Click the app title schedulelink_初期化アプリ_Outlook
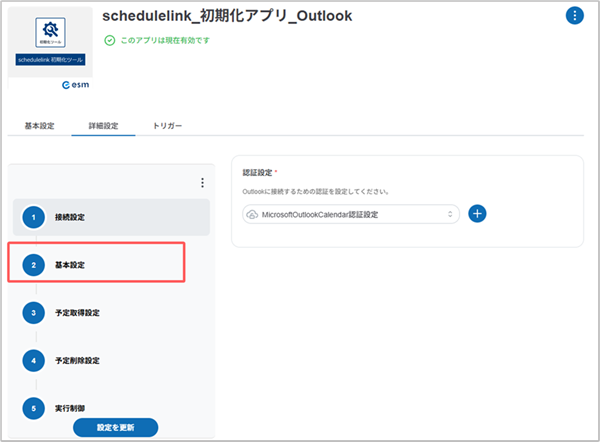The height and width of the screenshot is (442, 600). pyautogui.click(x=227, y=17)
